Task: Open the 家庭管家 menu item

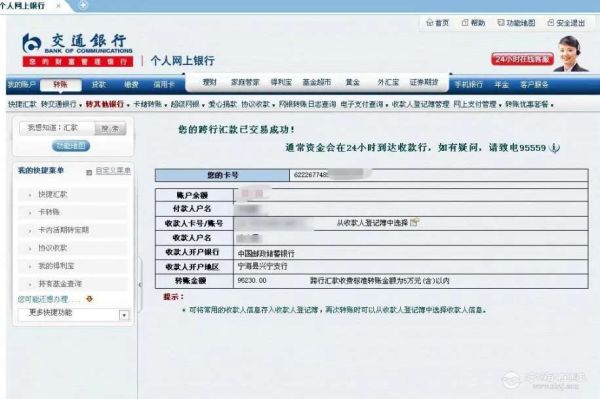Action: tap(245, 82)
